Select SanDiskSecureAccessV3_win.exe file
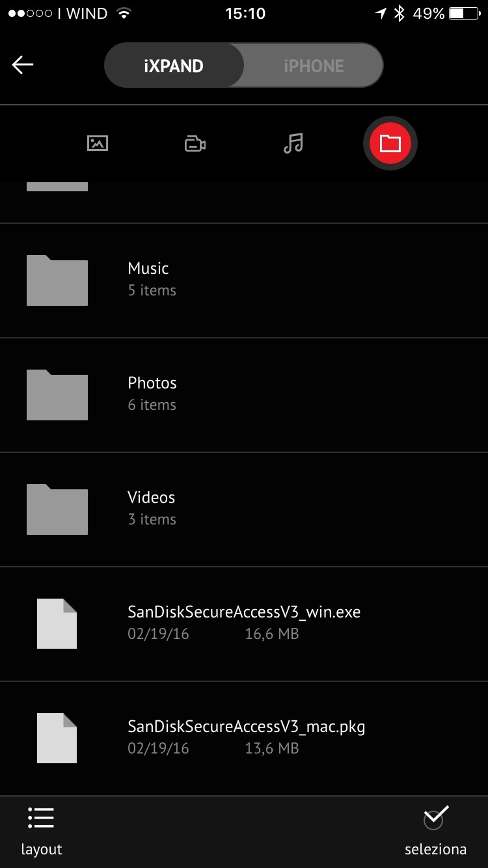Screen dimensions: 488x868 tap(244, 624)
